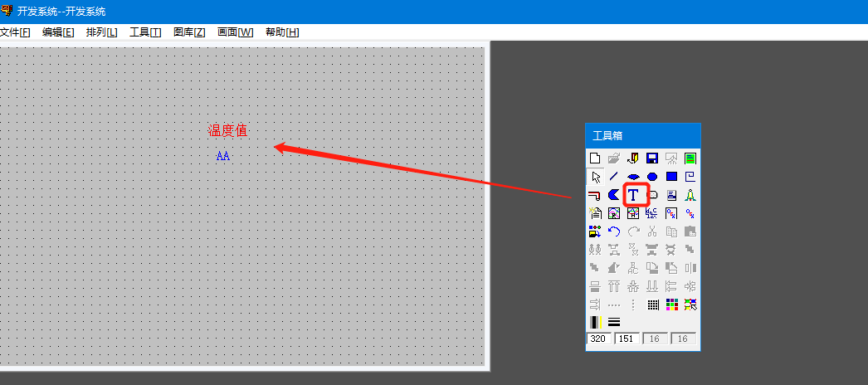Image resolution: width=868 pixels, height=385 pixels.
Task: Open the 文件[F] menu
Action: [x=15, y=32]
